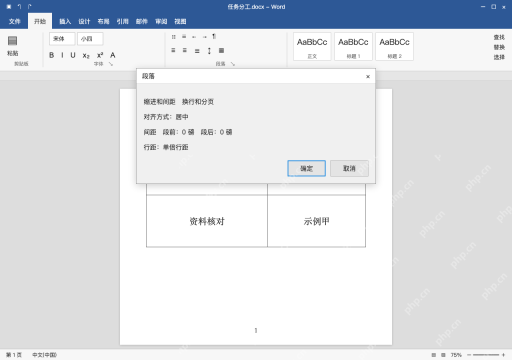The image size is (512, 360).
Task: Click the Redo arrow in title bar
Action: 30,7
